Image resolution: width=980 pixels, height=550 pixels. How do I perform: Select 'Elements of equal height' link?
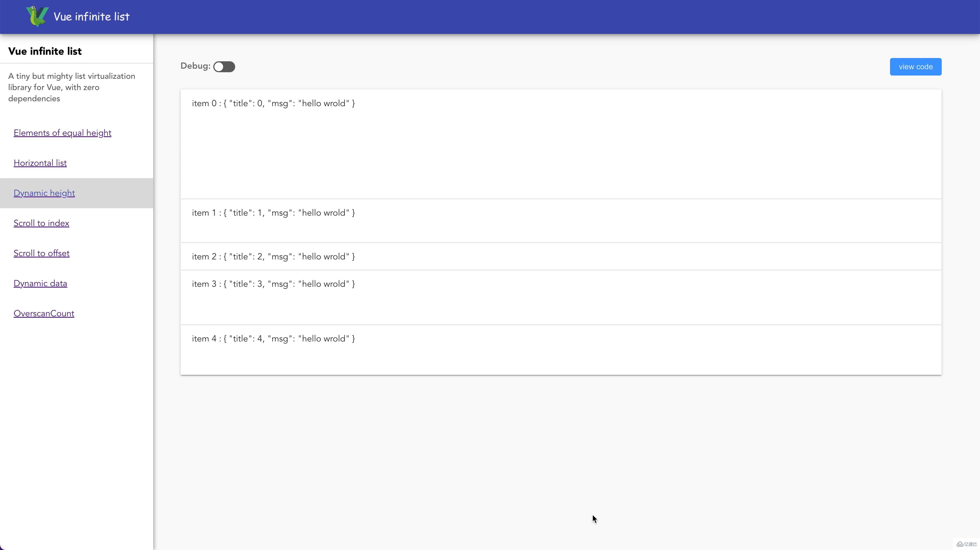(63, 133)
